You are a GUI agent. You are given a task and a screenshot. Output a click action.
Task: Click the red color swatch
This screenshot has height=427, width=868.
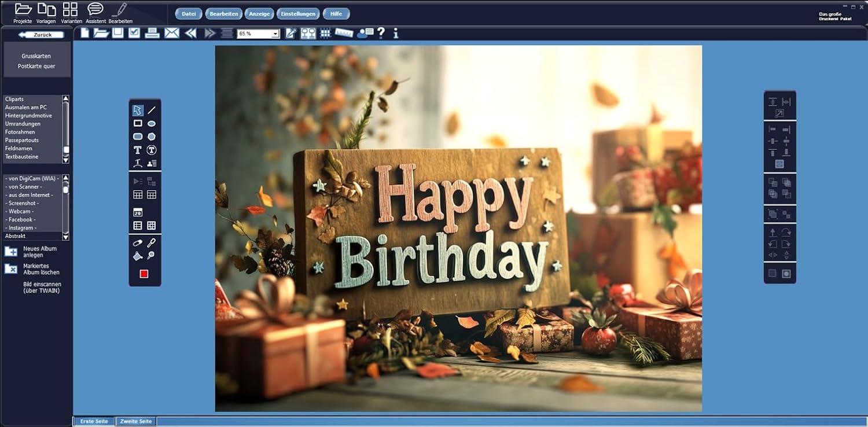coord(144,274)
